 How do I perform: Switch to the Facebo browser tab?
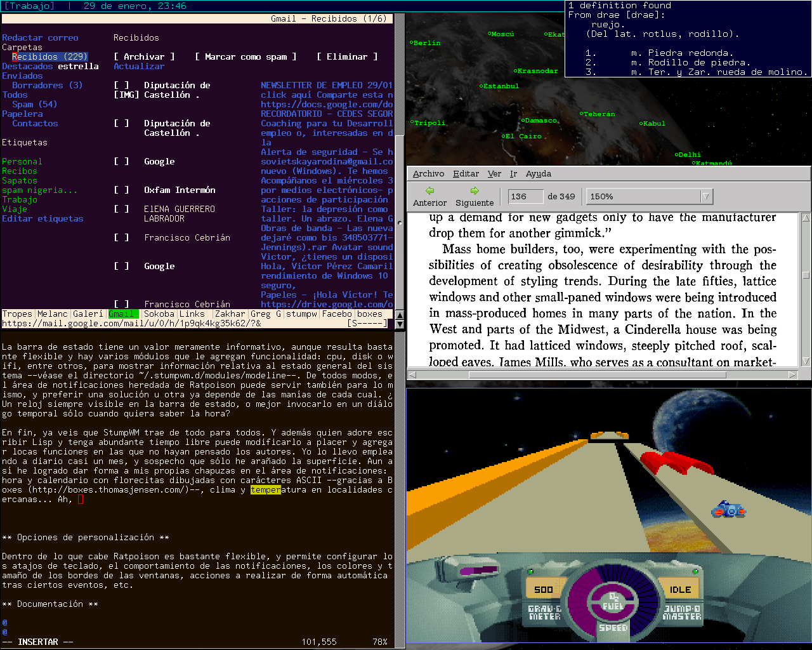(x=337, y=314)
